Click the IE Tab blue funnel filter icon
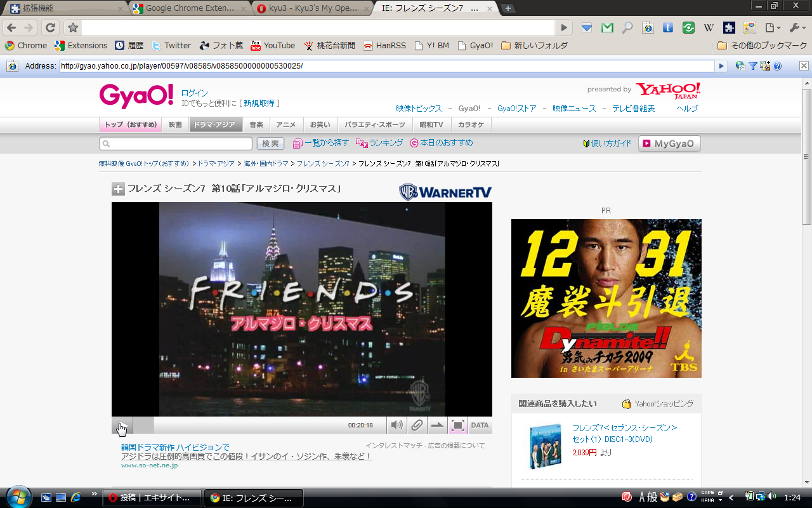Viewport: 812px width, 508px height. tap(753, 66)
